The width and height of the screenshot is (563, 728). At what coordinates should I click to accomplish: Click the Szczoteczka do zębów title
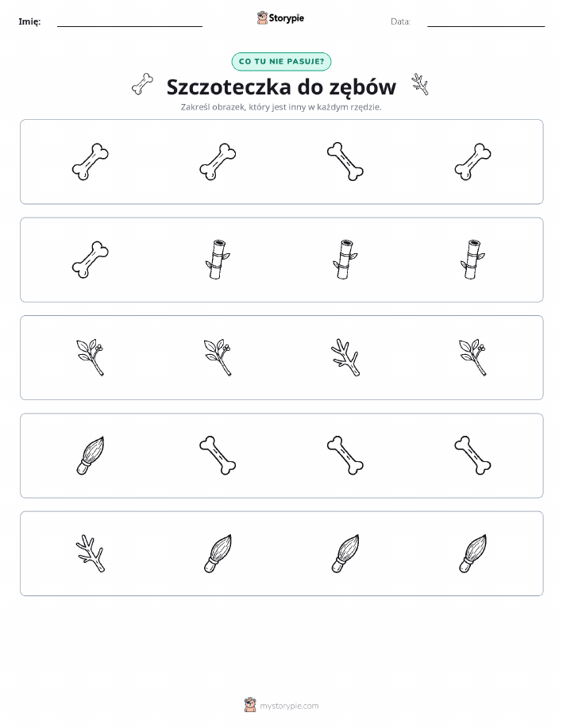281,87
